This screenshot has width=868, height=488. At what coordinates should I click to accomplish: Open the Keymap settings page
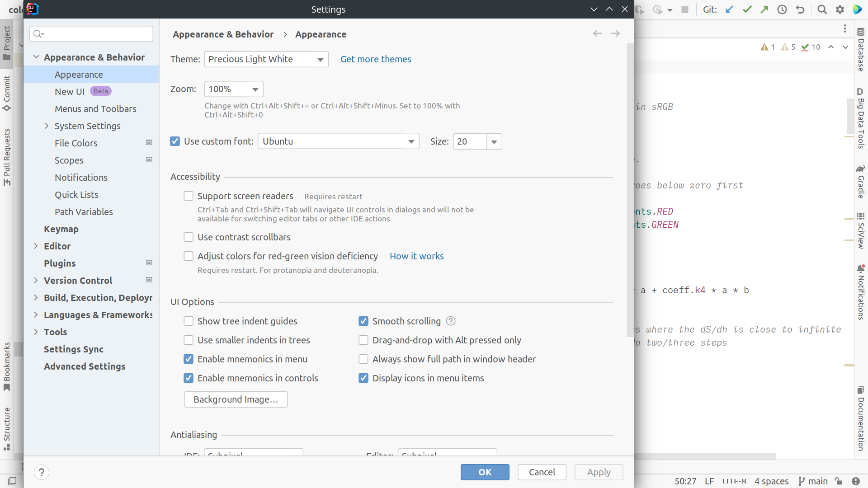[61, 229]
